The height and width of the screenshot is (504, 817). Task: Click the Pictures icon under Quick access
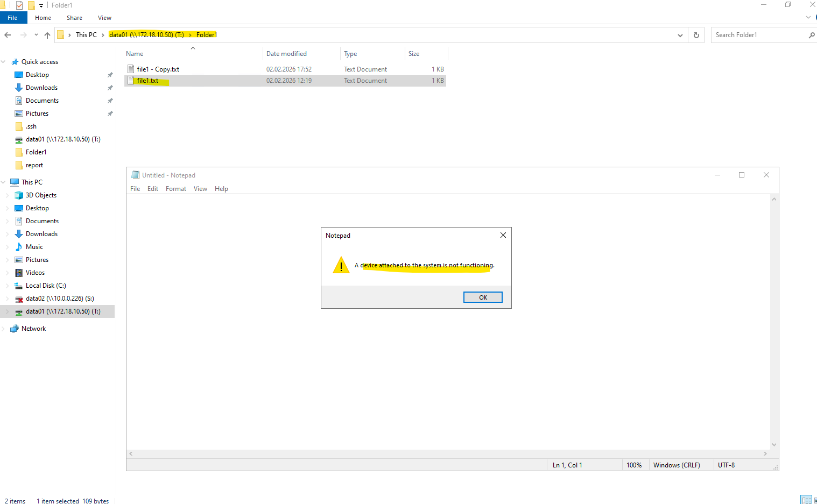click(x=19, y=113)
